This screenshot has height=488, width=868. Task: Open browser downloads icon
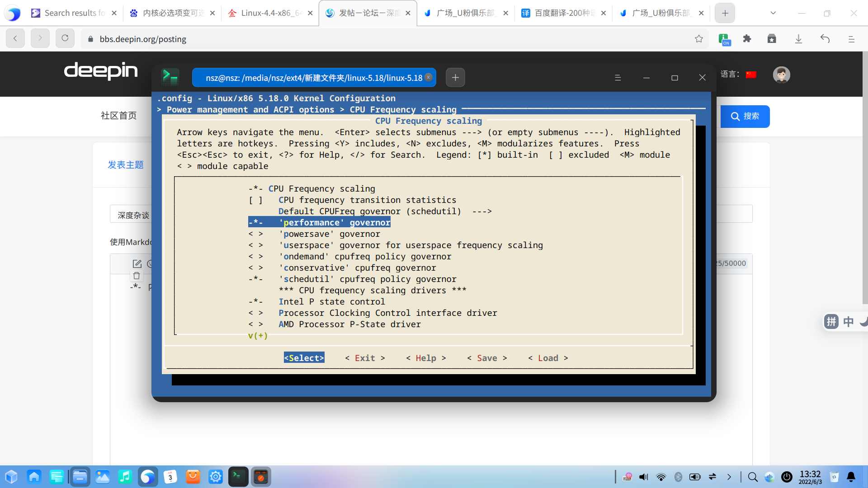[798, 39]
